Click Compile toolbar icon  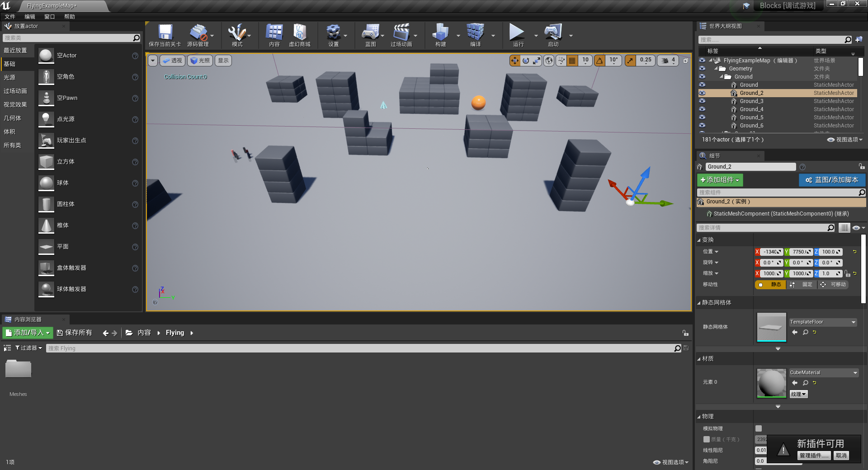tap(475, 35)
